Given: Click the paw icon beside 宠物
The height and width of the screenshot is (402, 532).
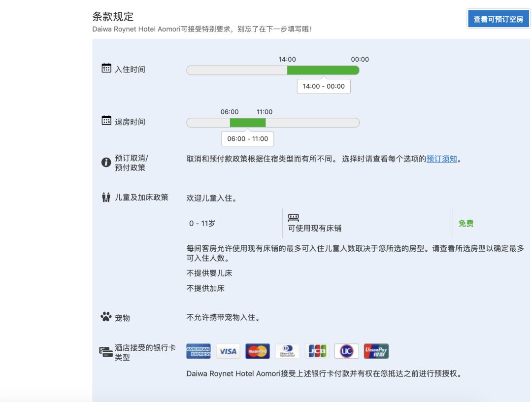Looking at the screenshot, I should click(x=105, y=317).
